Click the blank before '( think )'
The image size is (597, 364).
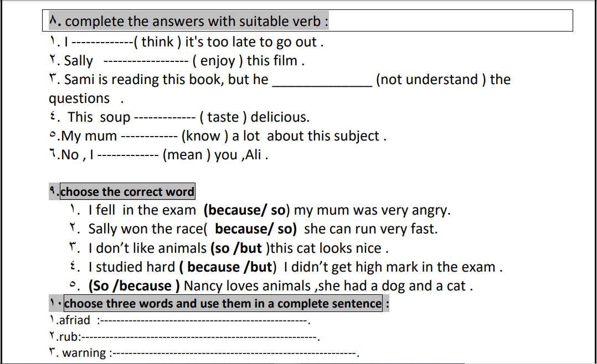[x=102, y=42]
